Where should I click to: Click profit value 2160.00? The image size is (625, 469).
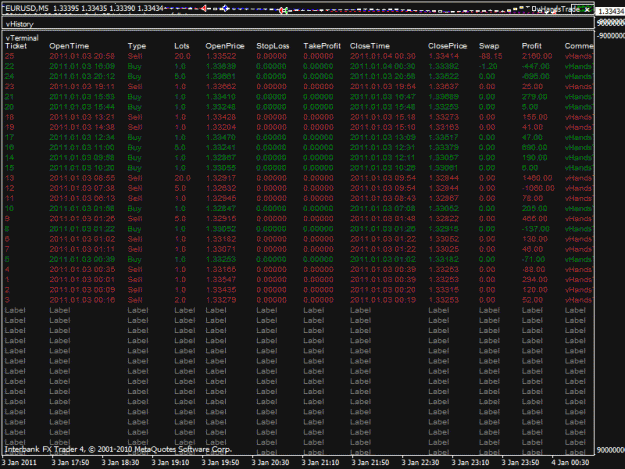[537, 56]
